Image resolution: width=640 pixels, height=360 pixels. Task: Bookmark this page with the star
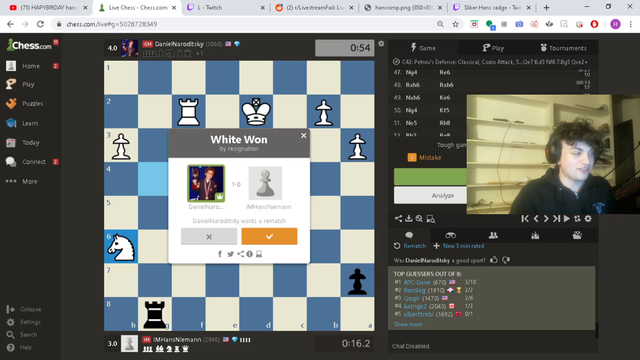pyautogui.click(x=456, y=24)
